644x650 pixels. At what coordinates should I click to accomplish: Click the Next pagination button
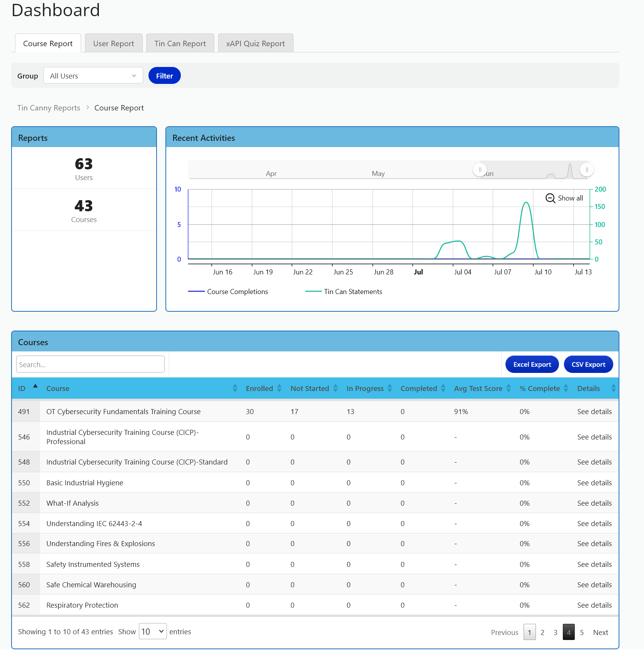coord(601,632)
